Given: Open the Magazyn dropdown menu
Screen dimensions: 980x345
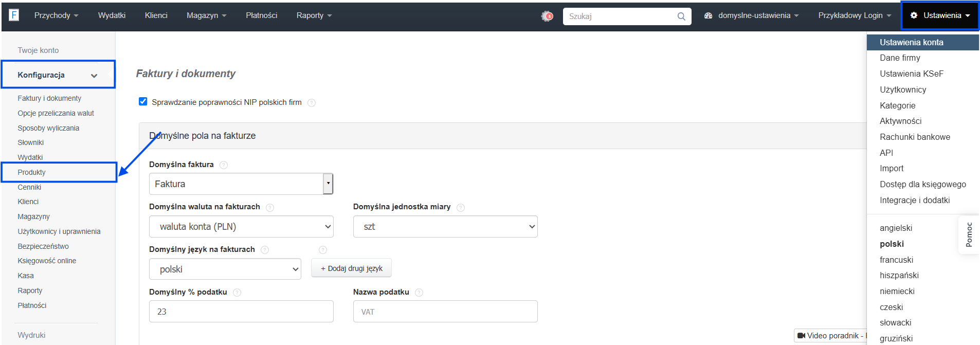Looking at the screenshot, I should pyautogui.click(x=206, y=15).
